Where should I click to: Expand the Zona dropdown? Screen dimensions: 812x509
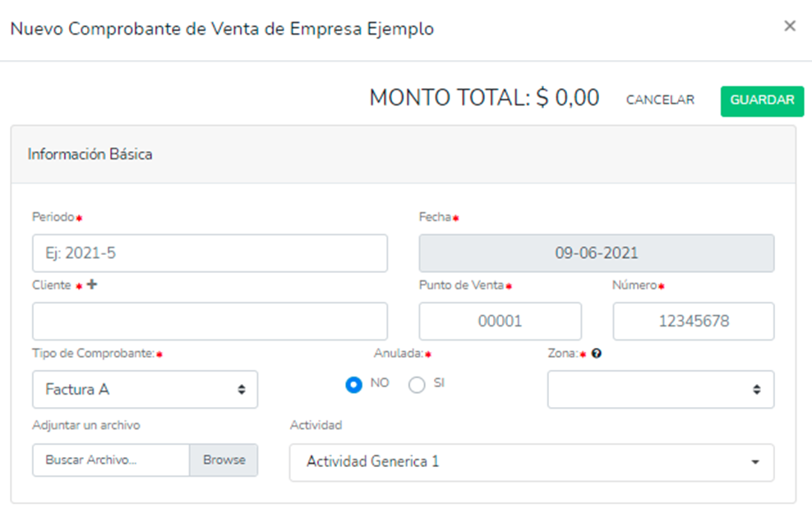(660, 390)
